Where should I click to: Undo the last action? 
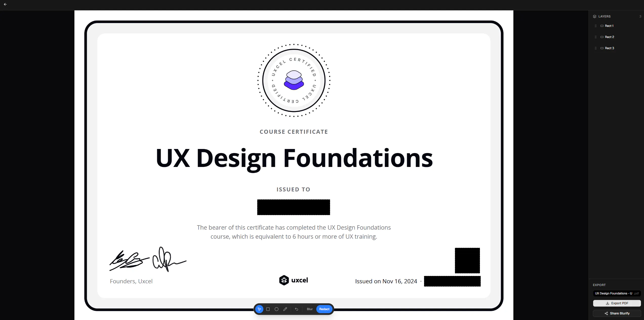296,309
